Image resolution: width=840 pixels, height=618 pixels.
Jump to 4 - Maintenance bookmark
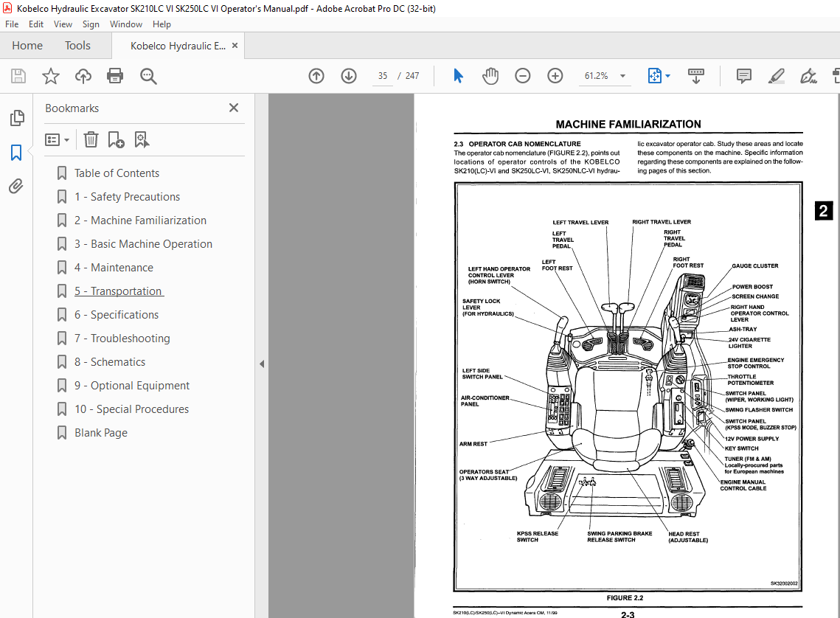click(114, 267)
